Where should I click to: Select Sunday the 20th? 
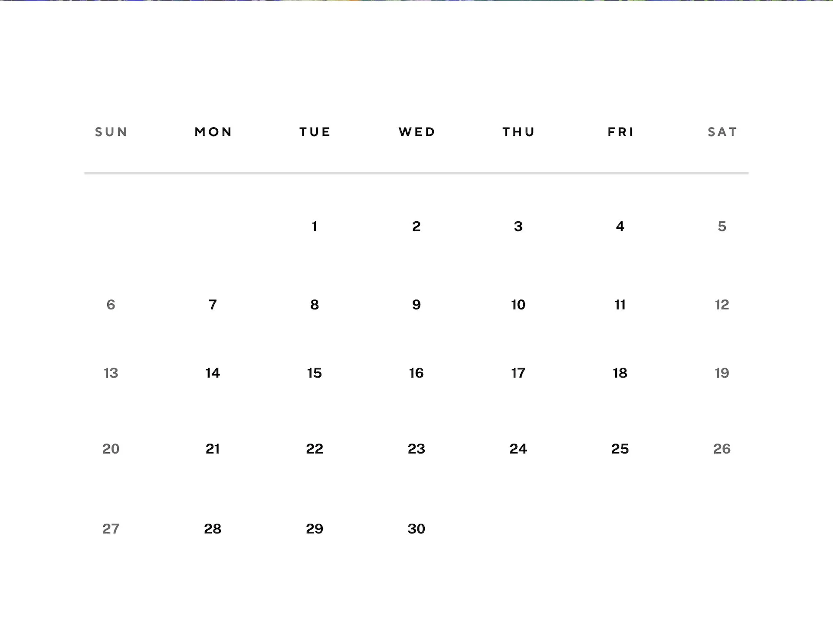tap(111, 449)
